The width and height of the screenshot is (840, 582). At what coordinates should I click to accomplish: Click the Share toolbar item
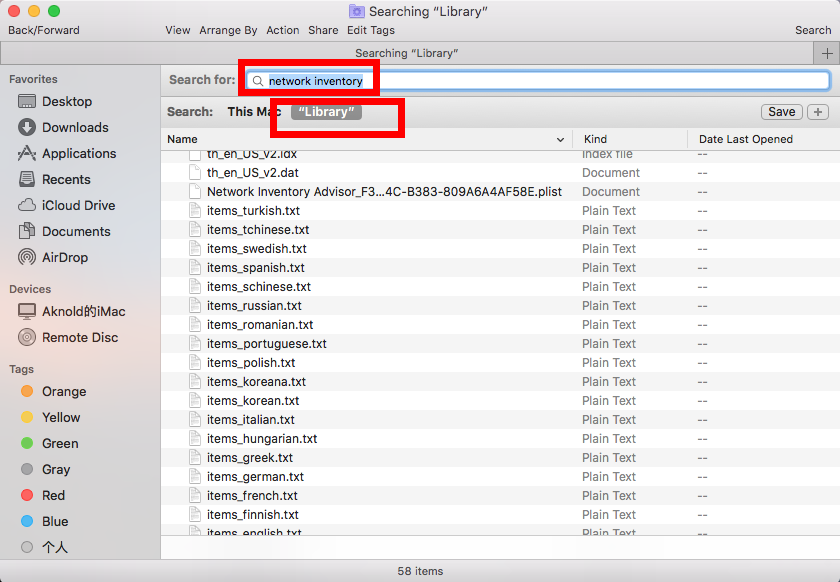(323, 30)
